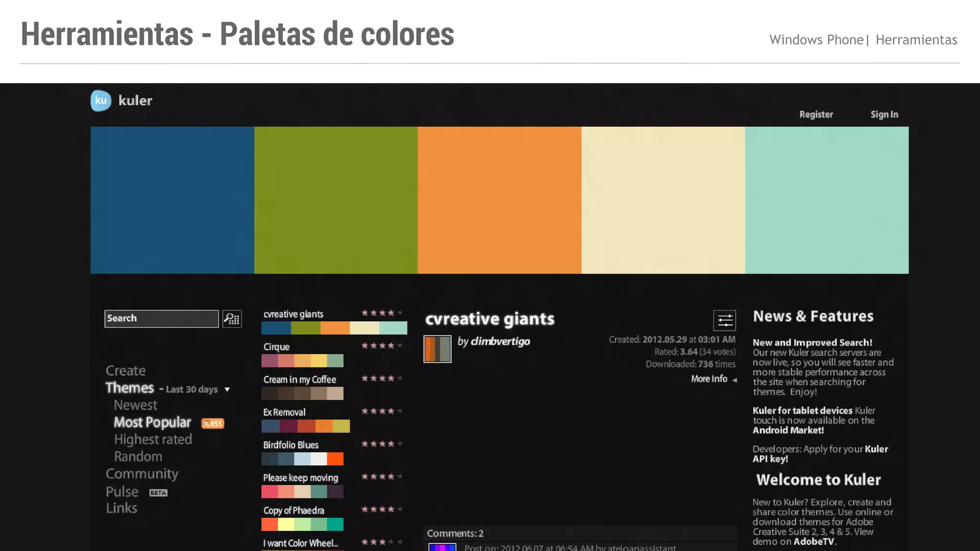
Task: Click the Ex Removal color strip
Action: point(305,426)
